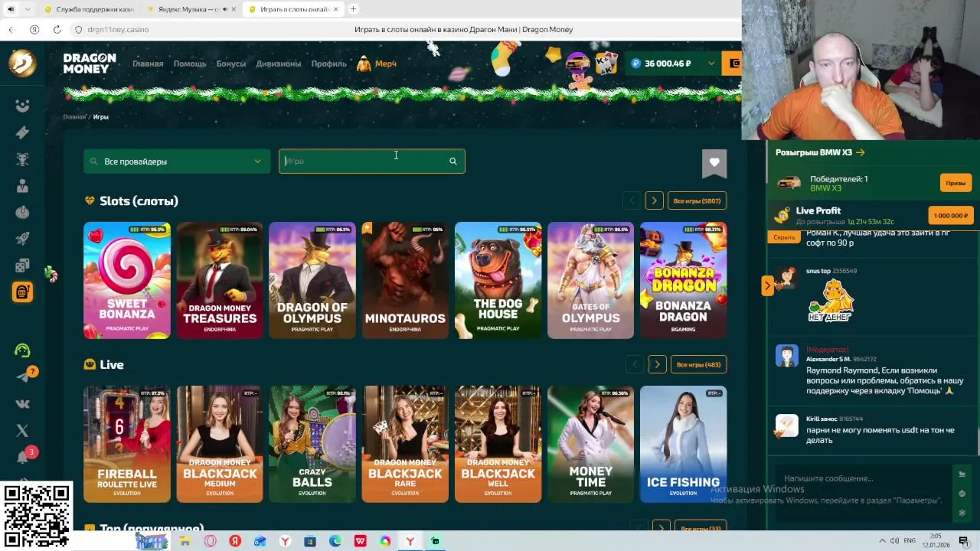Viewport: 980px width, 551px height.
Task: Click the Призы button
Action: point(955,183)
